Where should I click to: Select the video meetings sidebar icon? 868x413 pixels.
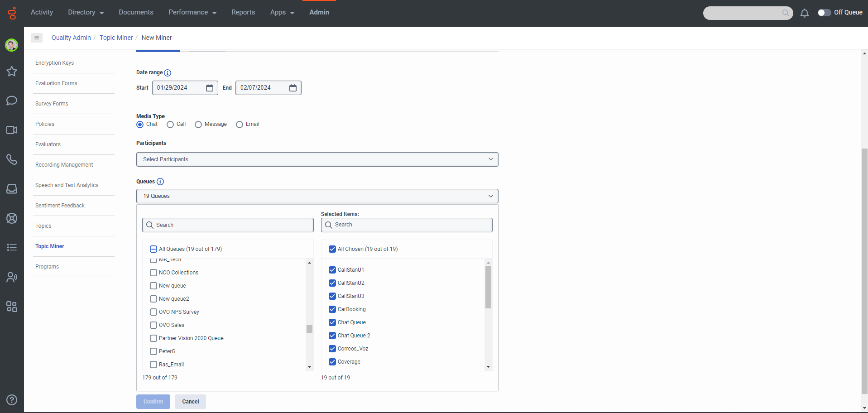pos(11,130)
